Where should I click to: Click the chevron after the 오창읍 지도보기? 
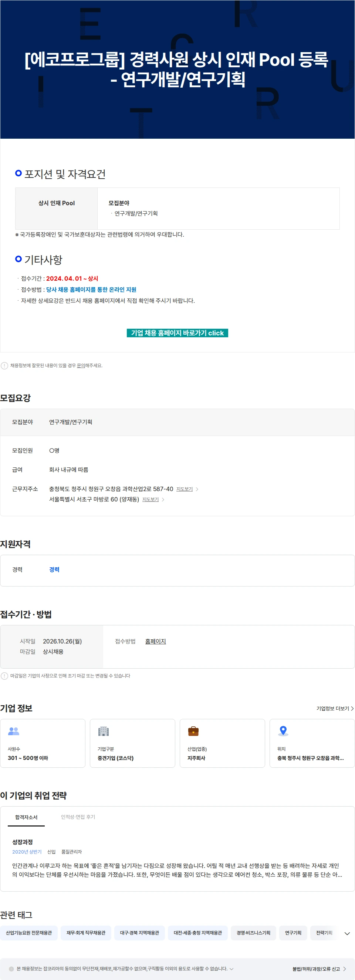[x=197, y=489]
